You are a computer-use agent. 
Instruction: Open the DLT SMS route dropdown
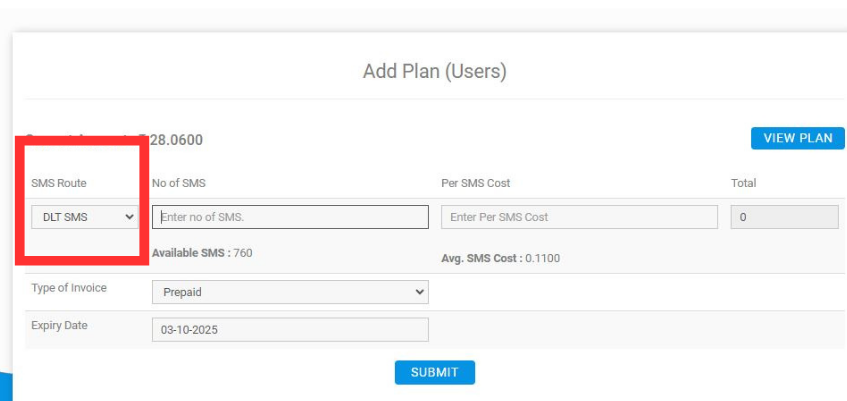[84, 217]
